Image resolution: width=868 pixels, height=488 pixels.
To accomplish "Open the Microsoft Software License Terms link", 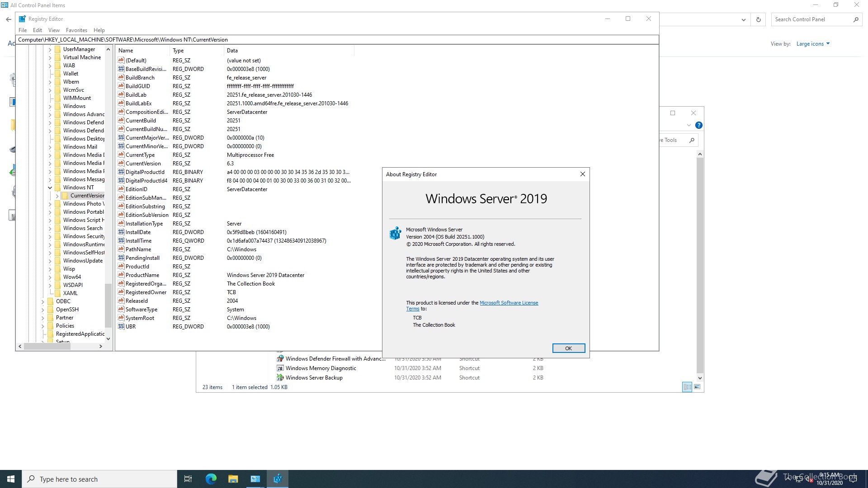I will pyautogui.click(x=509, y=303).
